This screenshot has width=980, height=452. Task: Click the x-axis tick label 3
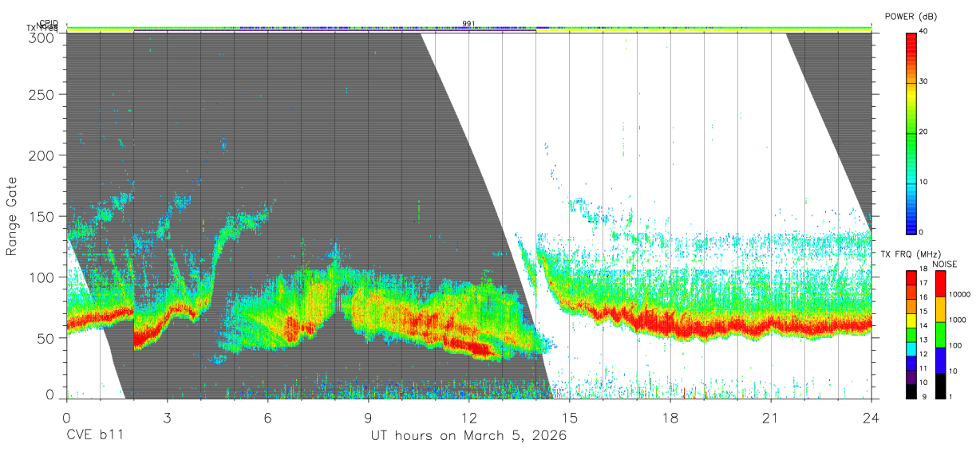tap(167, 418)
